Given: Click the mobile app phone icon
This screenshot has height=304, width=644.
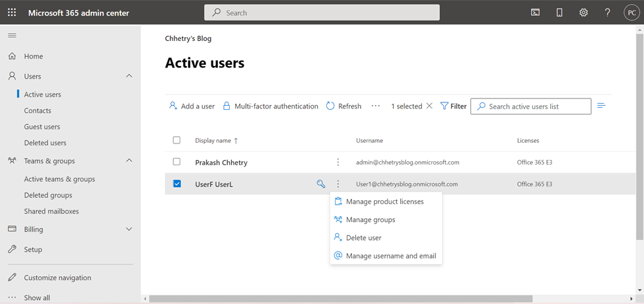Looking at the screenshot, I should pos(559,13).
